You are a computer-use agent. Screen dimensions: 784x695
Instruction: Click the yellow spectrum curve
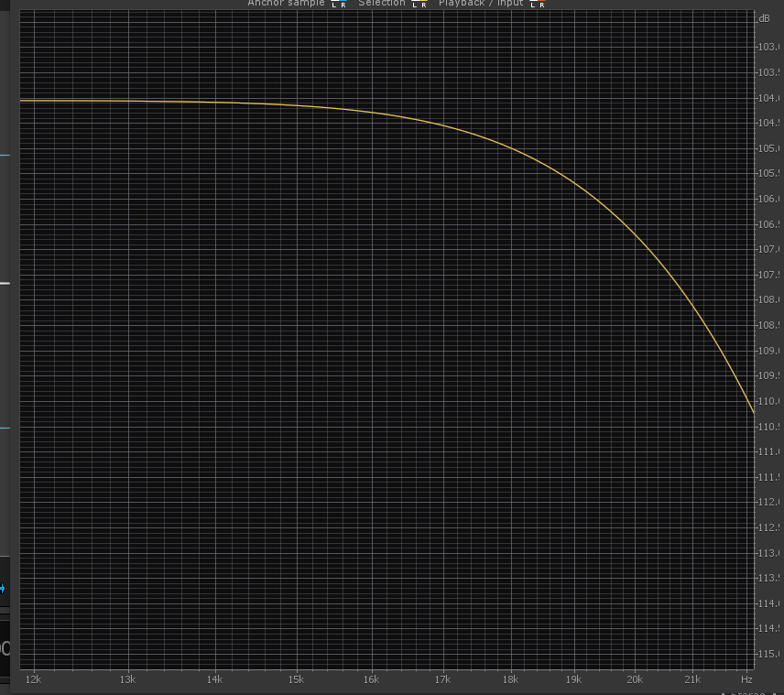coord(510,147)
